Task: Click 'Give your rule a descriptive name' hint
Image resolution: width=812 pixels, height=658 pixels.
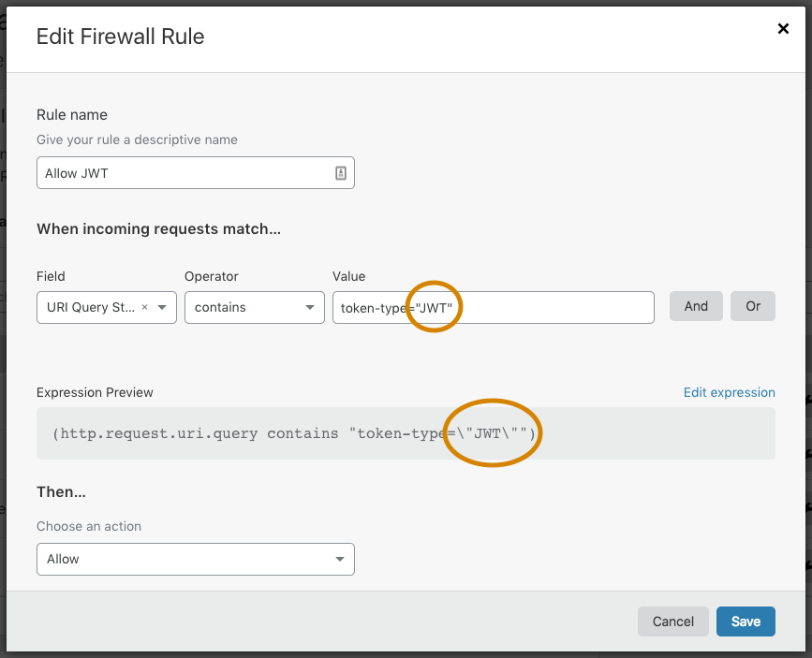Action: pos(137,139)
